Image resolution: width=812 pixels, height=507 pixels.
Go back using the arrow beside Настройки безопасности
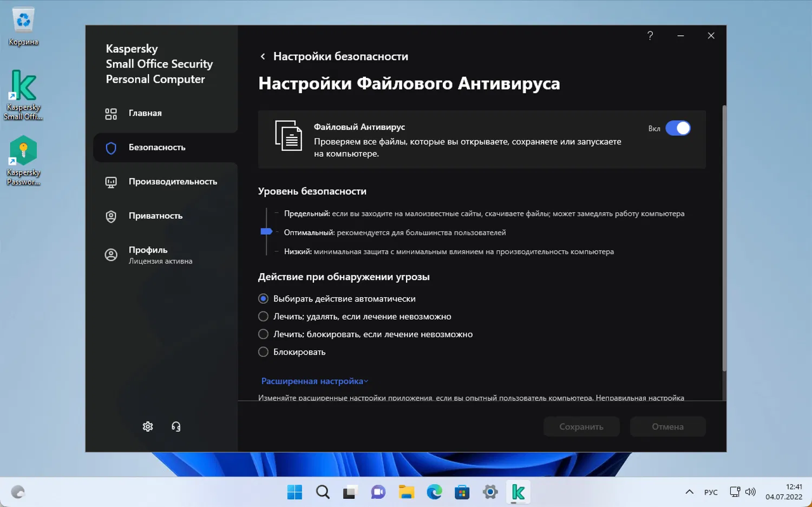pyautogui.click(x=263, y=56)
